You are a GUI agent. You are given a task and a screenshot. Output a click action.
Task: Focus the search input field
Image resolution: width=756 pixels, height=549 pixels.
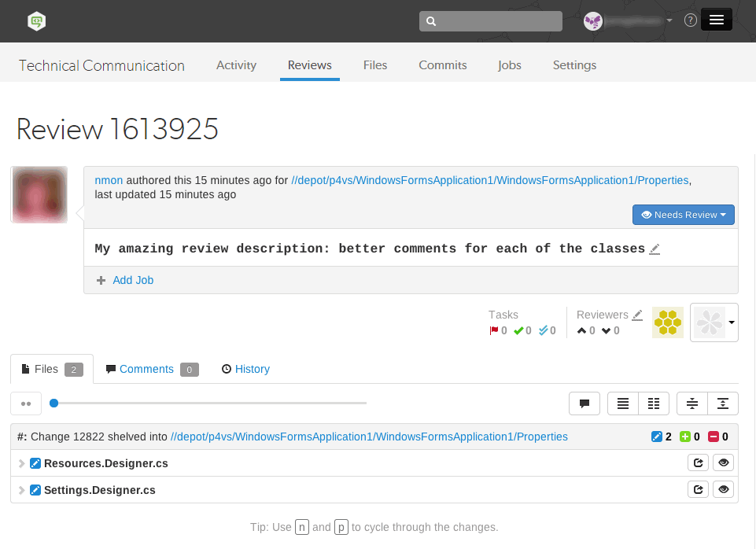pyautogui.click(x=497, y=21)
